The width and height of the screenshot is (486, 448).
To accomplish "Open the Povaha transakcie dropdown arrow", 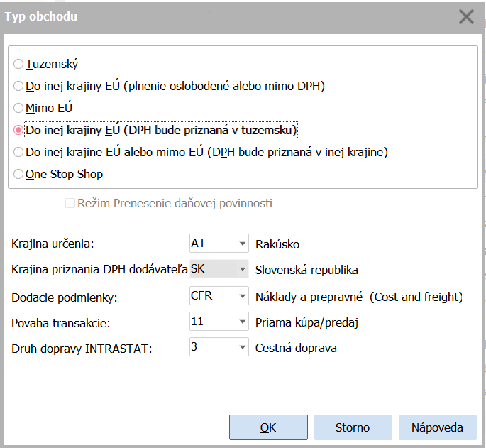I will [242, 322].
